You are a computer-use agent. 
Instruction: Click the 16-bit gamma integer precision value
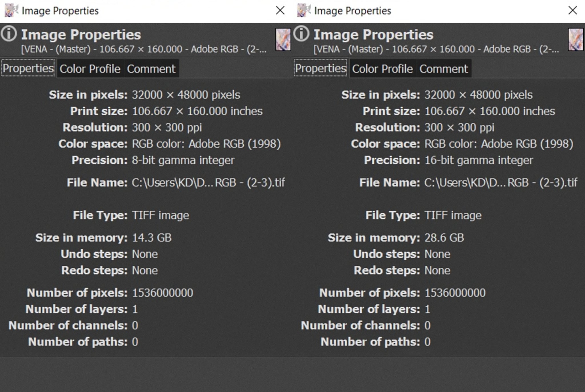tap(479, 160)
